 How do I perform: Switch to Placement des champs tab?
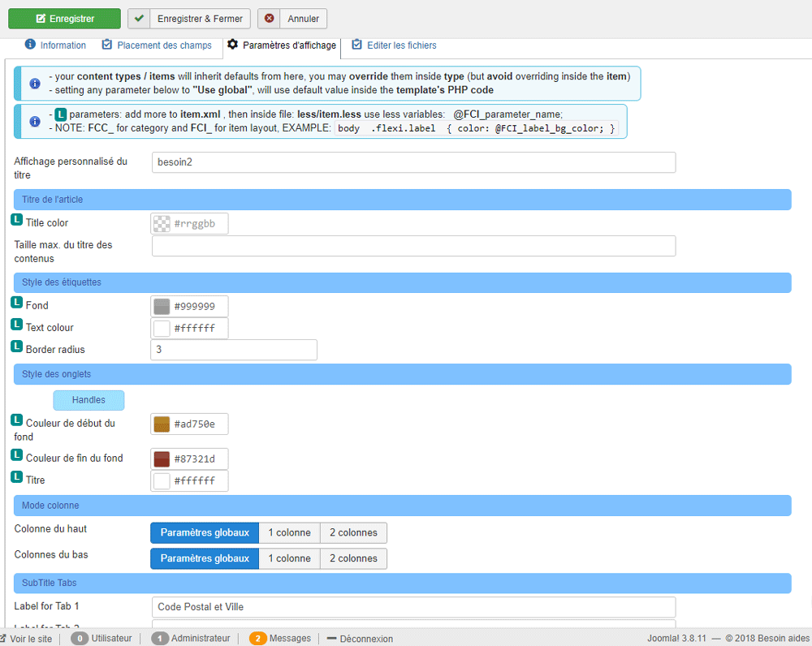click(157, 45)
